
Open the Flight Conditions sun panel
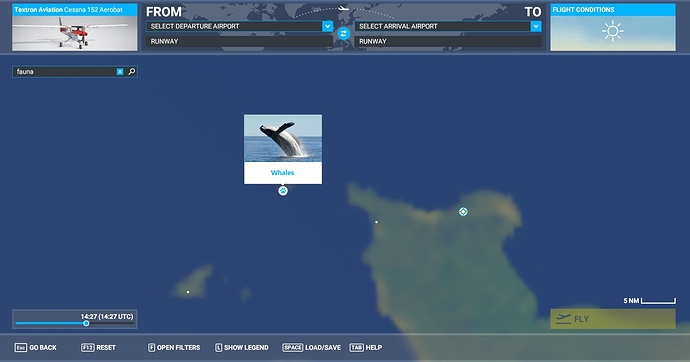pyautogui.click(x=613, y=27)
